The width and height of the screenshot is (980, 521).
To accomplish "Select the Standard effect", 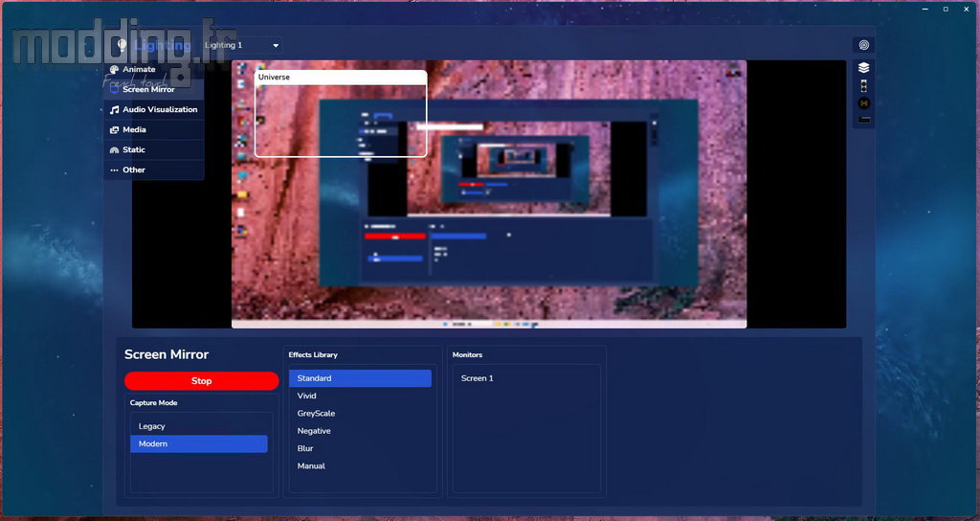I will coord(360,378).
